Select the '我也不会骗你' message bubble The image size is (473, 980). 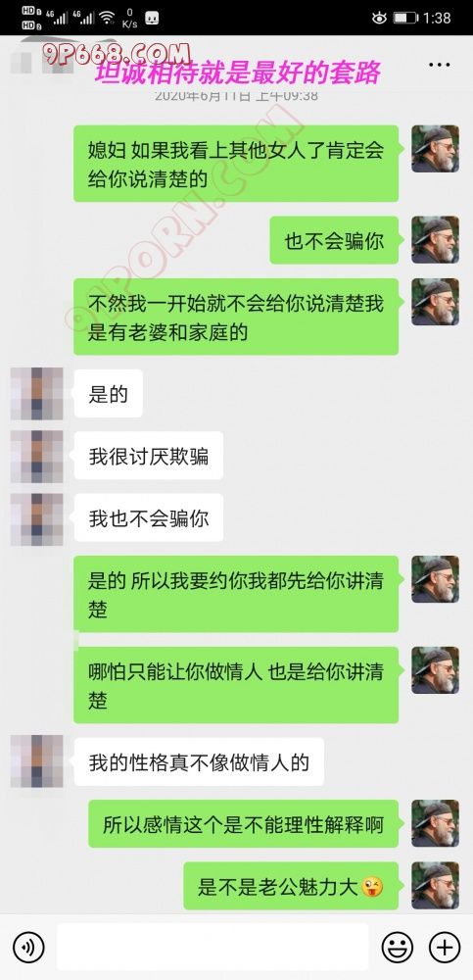pos(148,518)
